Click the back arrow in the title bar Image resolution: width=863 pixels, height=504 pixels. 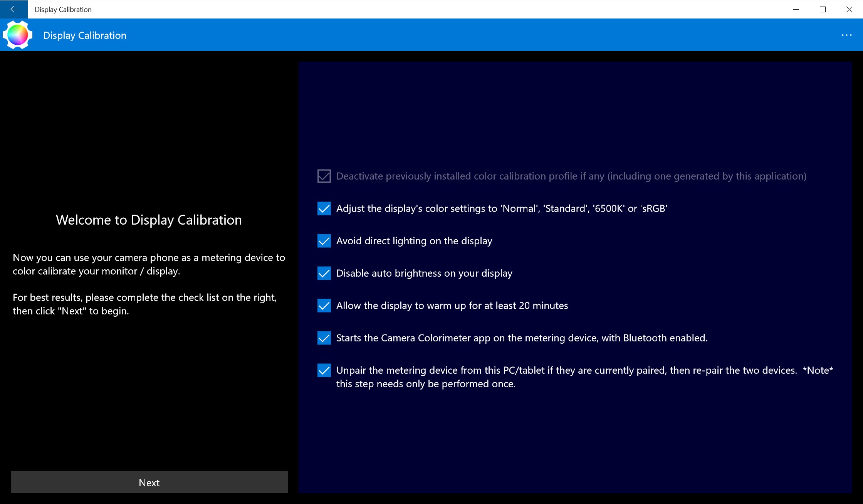pos(13,9)
